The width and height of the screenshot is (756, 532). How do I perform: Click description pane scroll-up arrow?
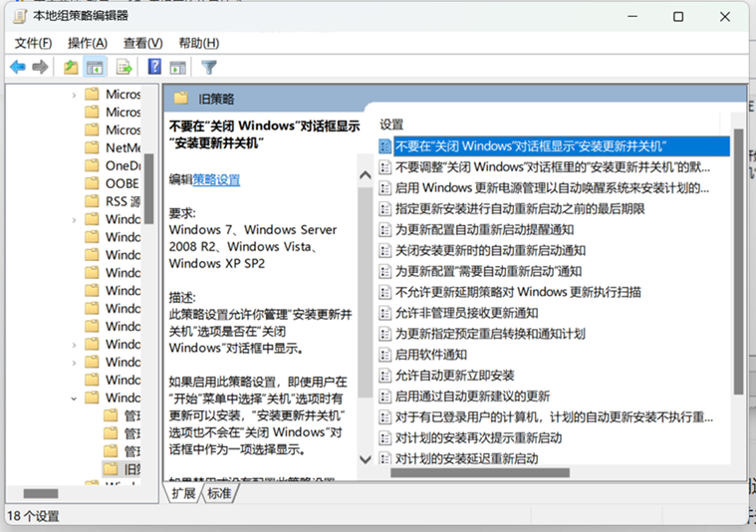[x=366, y=175]
